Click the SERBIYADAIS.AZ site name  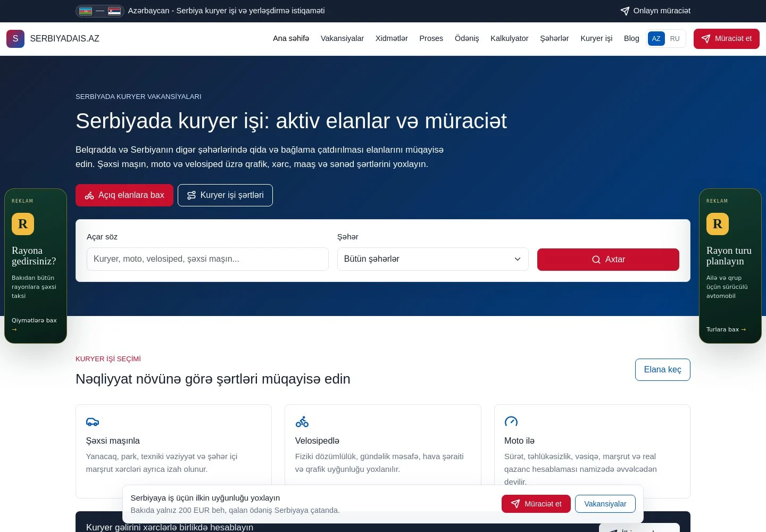(x=65, y=39)
